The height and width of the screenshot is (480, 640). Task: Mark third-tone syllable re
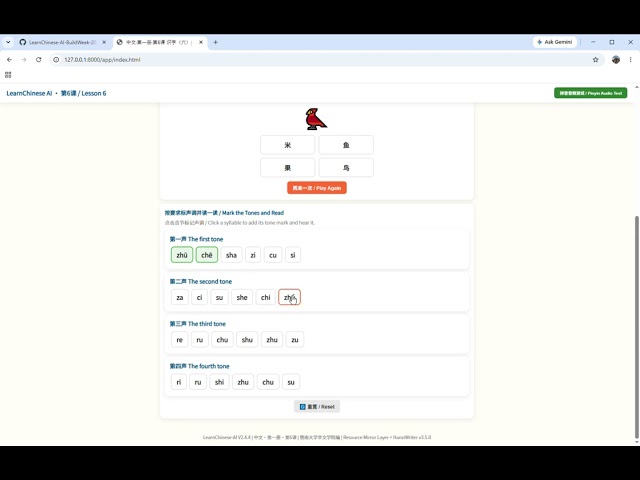click(x=180, y=340)
